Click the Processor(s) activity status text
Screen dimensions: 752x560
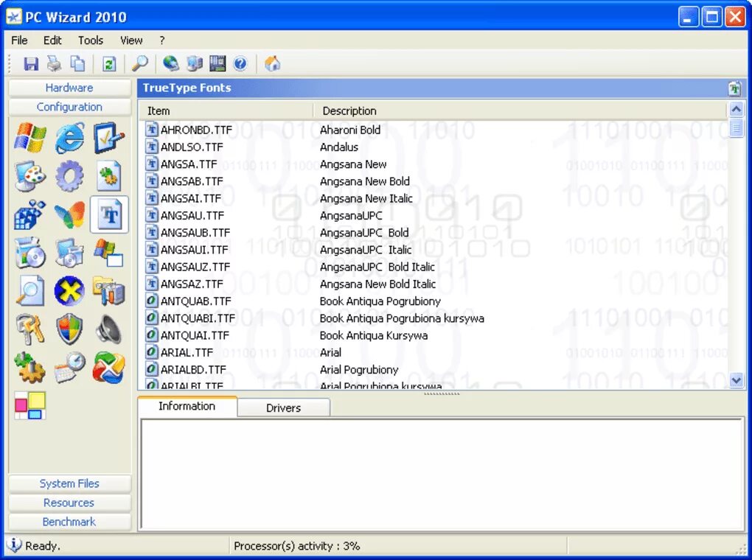[297, 545]
